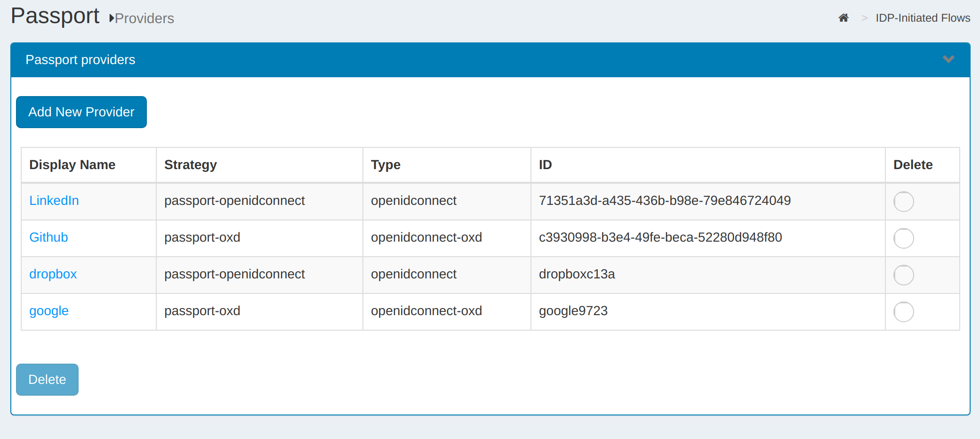Select the delete circle for LinkedIn
980x439 pixels.
click(903, 202)
